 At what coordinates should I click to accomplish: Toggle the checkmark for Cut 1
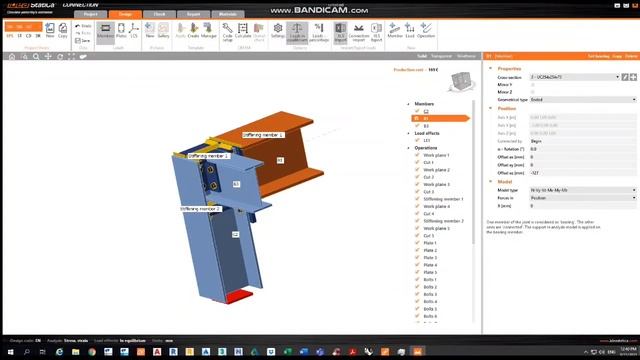[x=417, y=162]
